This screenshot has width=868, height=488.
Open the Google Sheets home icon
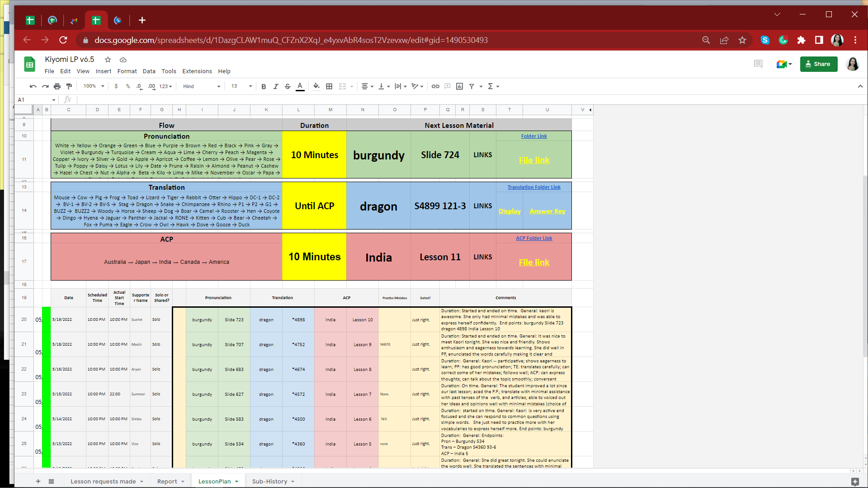(x=30, y=65)
